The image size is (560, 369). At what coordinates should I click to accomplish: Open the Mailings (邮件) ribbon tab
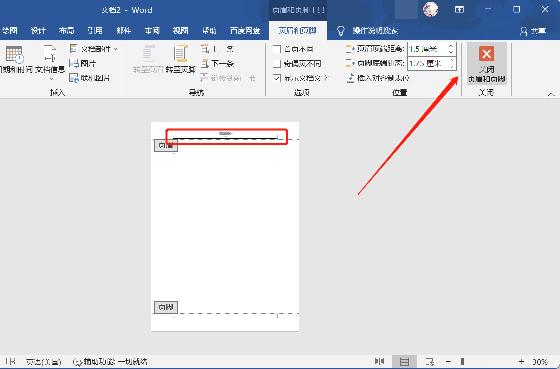point(123,31)
